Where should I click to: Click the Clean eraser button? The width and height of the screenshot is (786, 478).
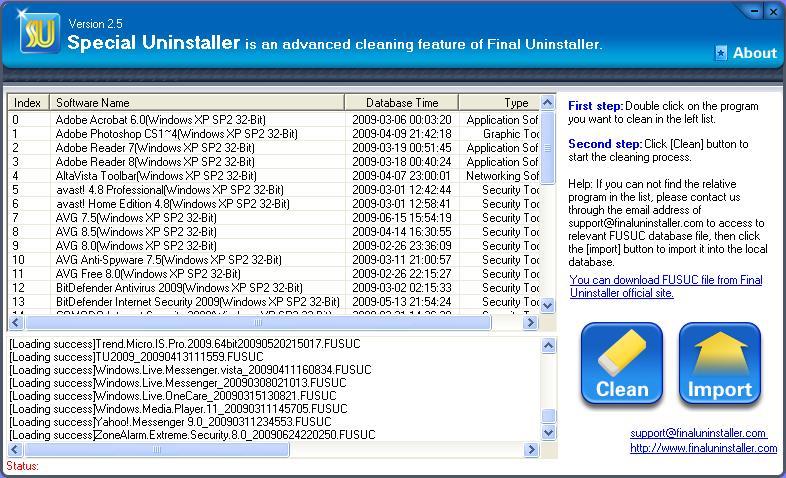pos(622,364)
